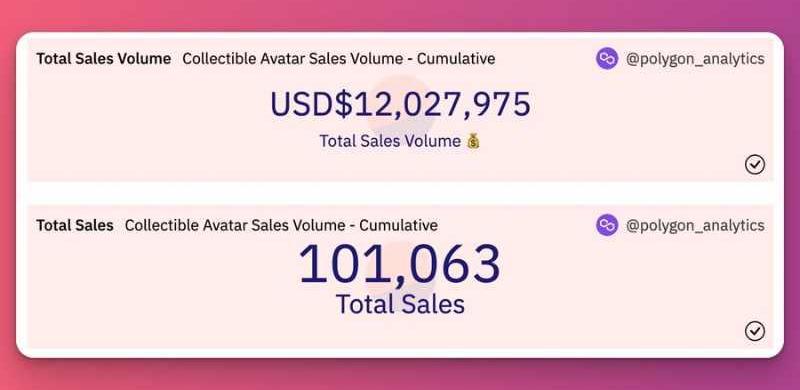Click the Polygon logo in the Total Sales Volume panel
The image size is (800, 390).
(x=607, y=59)
